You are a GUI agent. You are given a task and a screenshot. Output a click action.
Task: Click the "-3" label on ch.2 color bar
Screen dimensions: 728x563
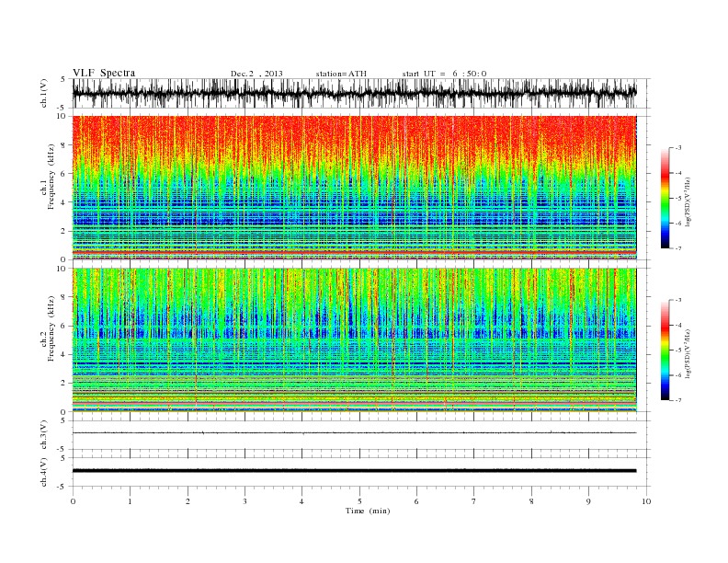click(x=677, y=300)
